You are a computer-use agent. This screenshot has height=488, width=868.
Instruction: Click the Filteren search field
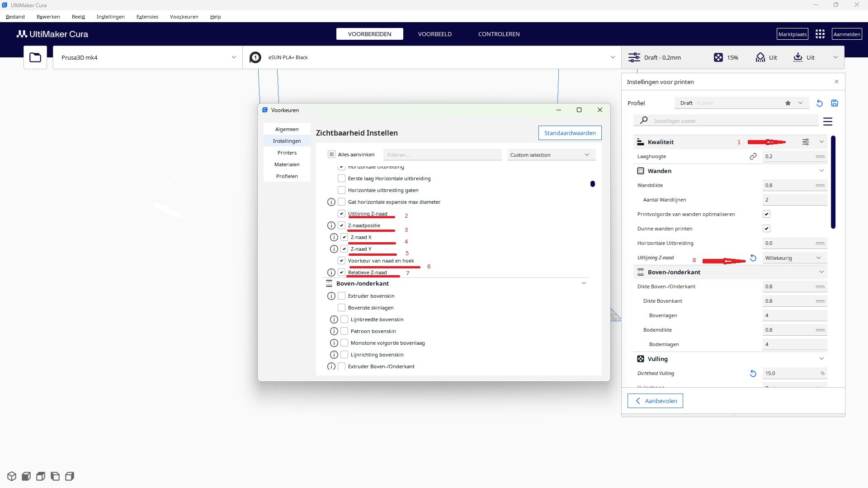click(x=442, y=155)
